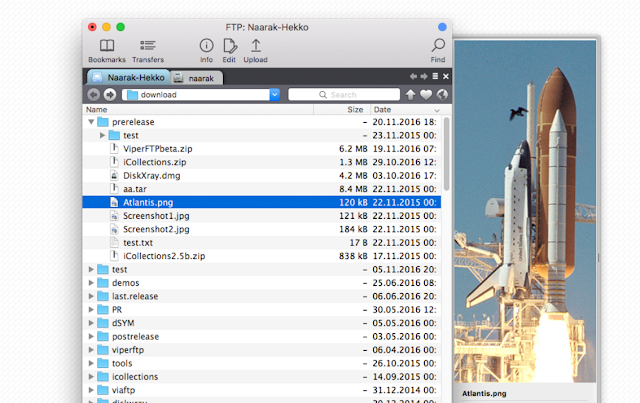The height and width of the screenshot is (403, 640).
Task: Click the demos folder icon
Action: coord(103,283)
